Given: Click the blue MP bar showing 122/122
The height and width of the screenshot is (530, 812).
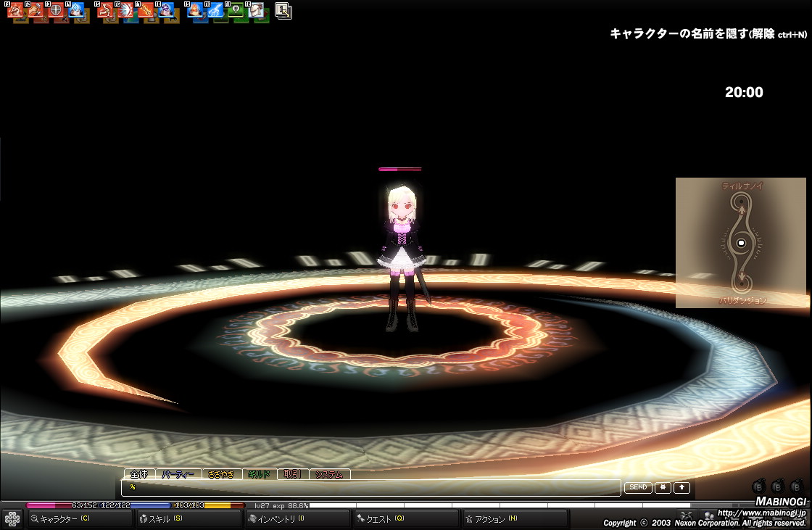Looking at the screenshot, I should pyautogui.click(x=135, y=505).
